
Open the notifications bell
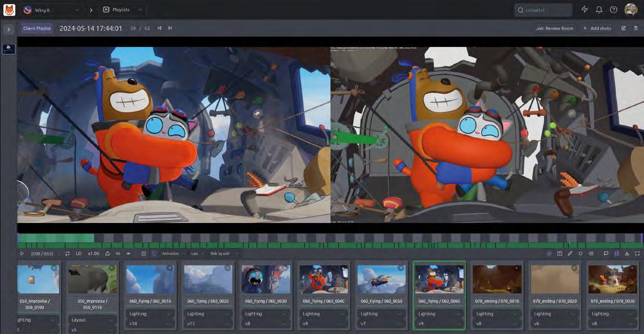[599, 10]
